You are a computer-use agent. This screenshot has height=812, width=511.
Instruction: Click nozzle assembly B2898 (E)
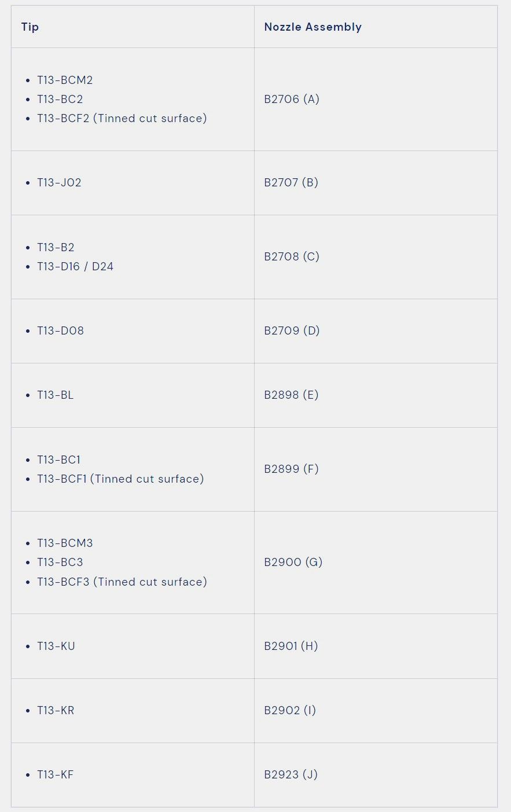pos(291,395)
